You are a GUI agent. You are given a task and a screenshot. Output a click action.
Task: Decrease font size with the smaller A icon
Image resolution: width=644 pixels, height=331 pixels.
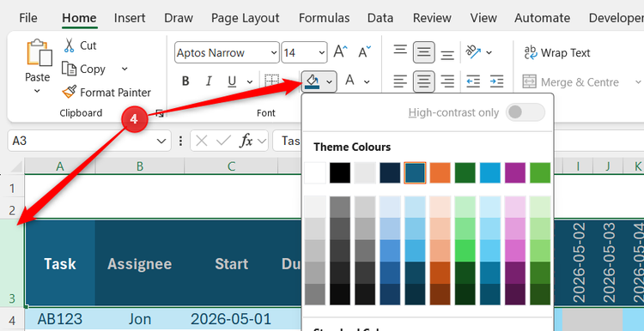[x=364, y=52]
